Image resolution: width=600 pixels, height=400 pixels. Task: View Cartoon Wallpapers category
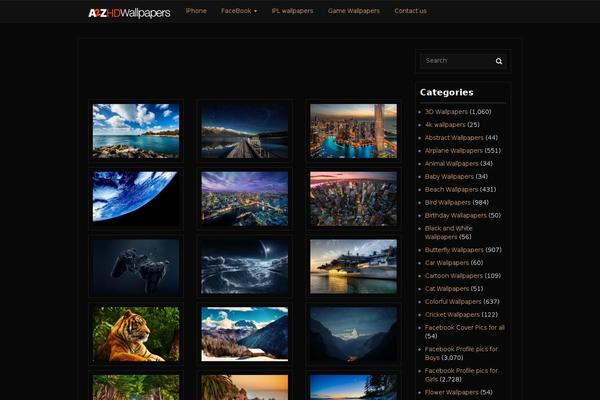[454, 276]
